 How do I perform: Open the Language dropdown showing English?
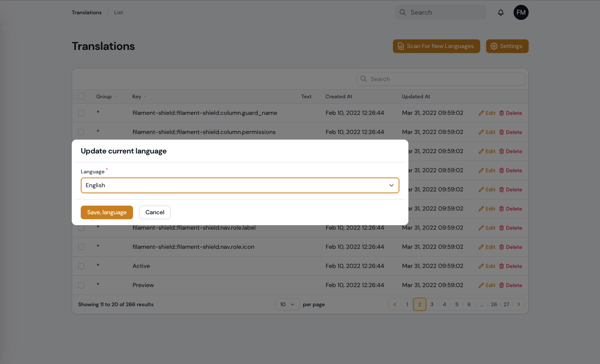pyautogui.click(x=240, y=185)
